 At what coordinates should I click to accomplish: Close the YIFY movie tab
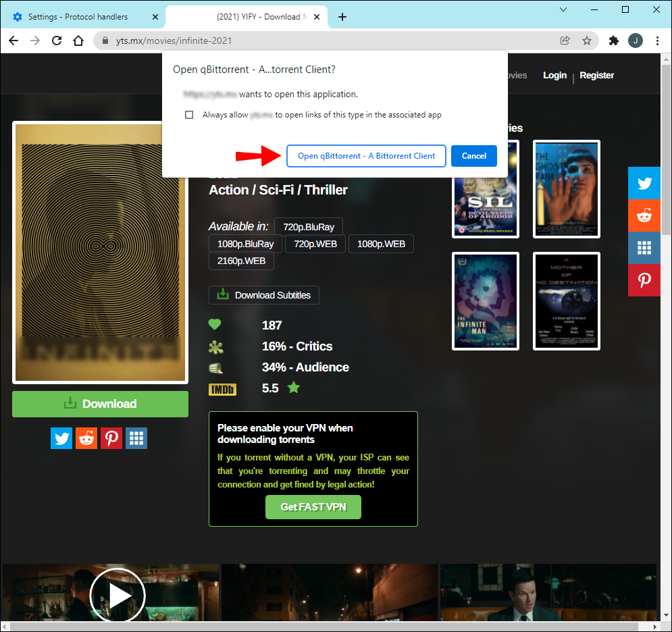click(x=317, y=17)
